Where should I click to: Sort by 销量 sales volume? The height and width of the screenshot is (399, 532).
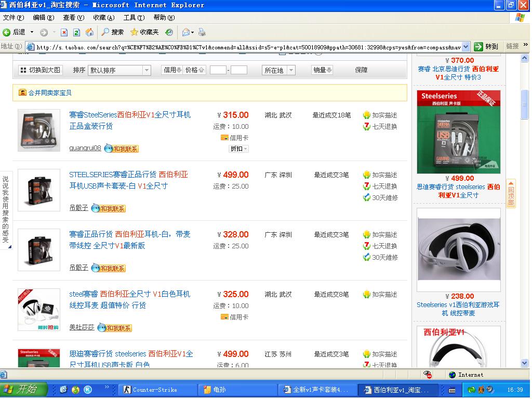pos(322,70)
